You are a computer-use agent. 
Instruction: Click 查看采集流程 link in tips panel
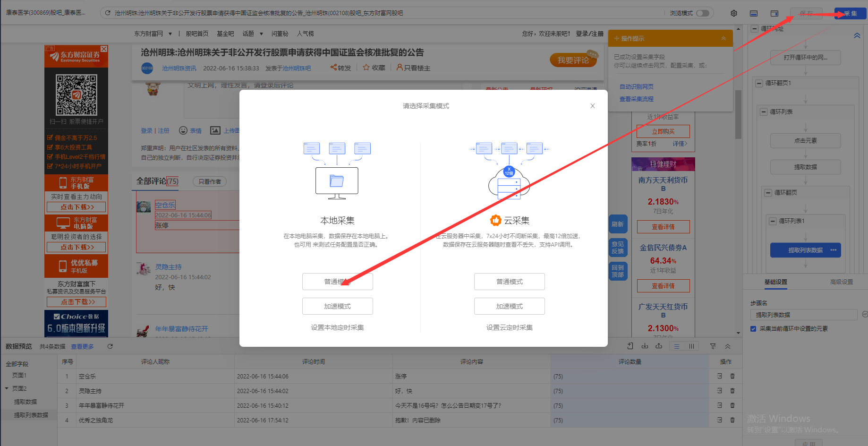[x=637, y=99]
